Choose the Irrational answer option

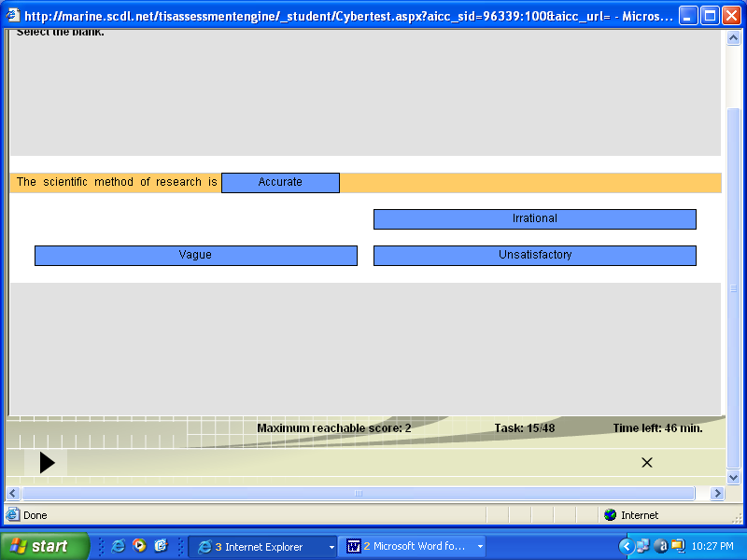[534, 219]
